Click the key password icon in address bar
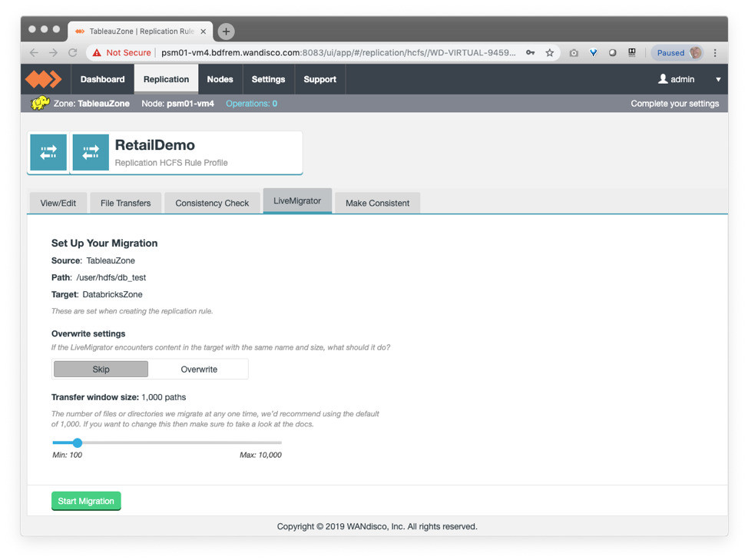Viewport: 748px width, 560px height. coord(531,53)
